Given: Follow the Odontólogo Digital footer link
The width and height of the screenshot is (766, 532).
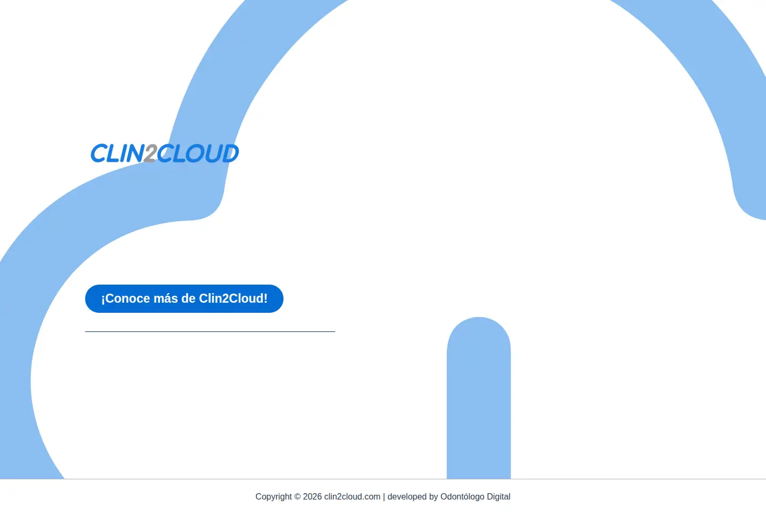Looking at the screenshot, I should (475, 496).
